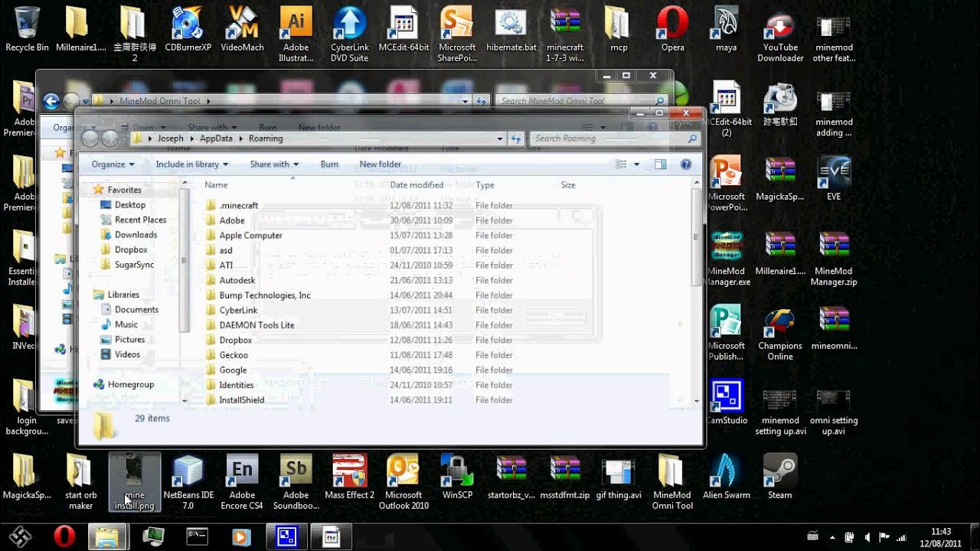Open hibernate.bat desktop file

pos(511,29)
